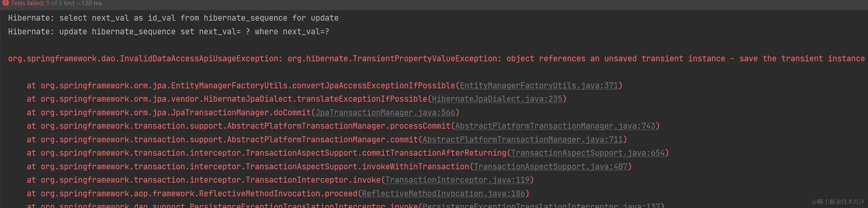Open AbstractPlatformTransactionManager.java:743 link

point(555,126)
